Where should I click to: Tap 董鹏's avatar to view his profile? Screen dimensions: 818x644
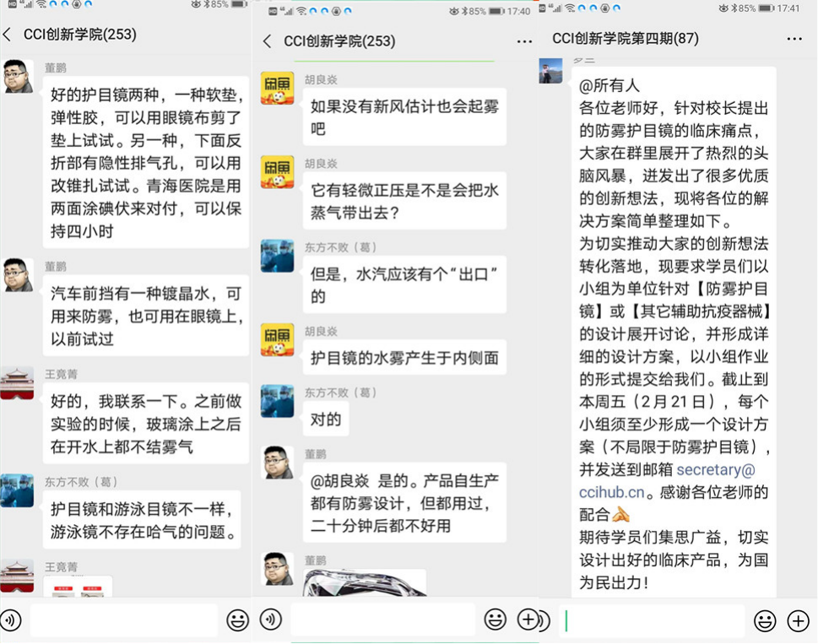[18, 76]
